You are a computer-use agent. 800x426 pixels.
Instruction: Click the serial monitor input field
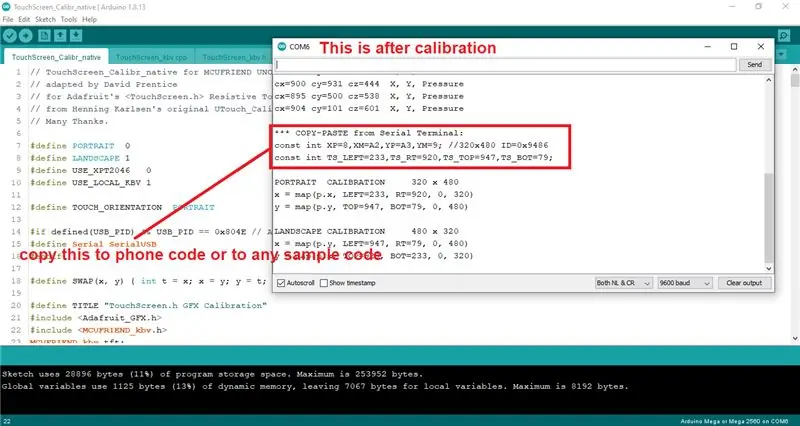click(x=505, y=65)
